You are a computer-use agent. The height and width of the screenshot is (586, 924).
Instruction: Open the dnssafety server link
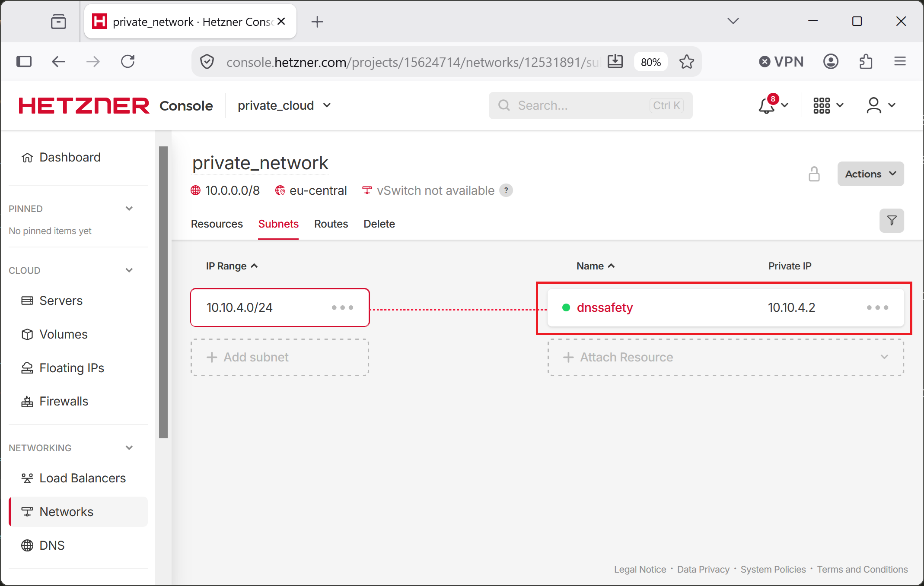tap(605, 307)
